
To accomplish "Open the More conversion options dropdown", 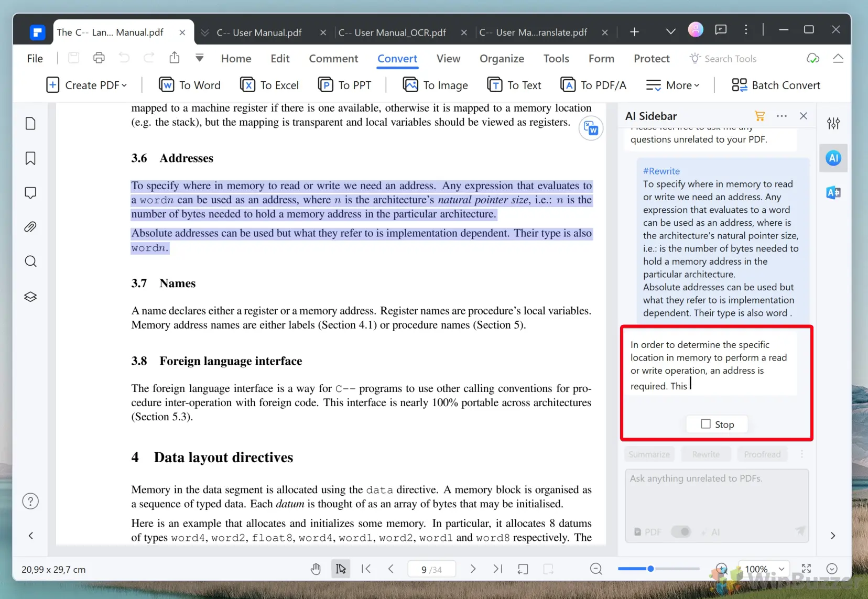I will point(673,85).
